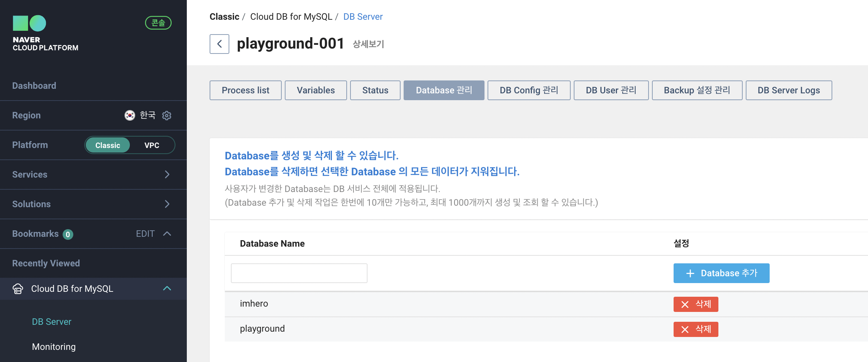This screenshot has height=362, width=868.
Task: Click the 설정 column header
Action: (x=681, y=244)
